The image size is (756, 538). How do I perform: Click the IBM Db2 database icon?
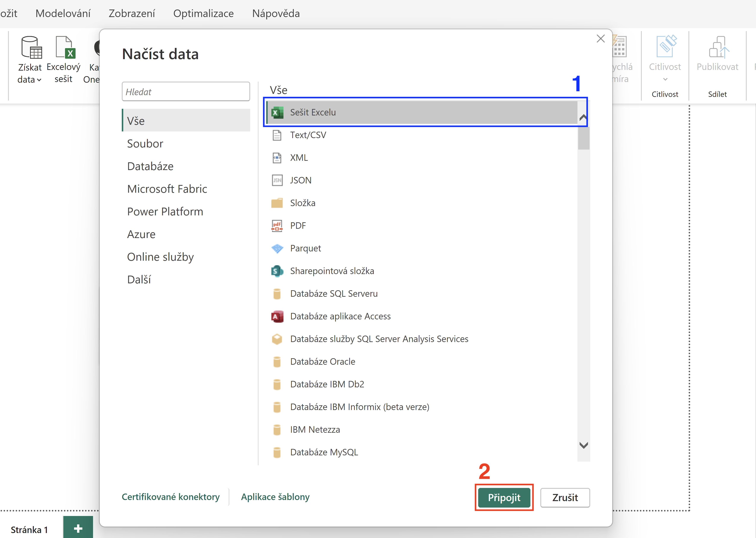[x=277, y=384]
